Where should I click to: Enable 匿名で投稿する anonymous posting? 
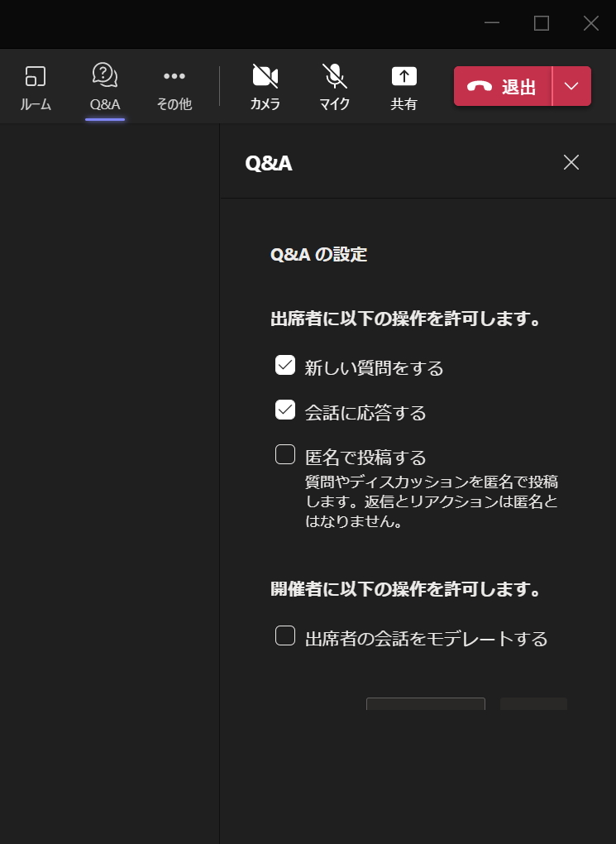pyautogui.click(x=284, y=453)
